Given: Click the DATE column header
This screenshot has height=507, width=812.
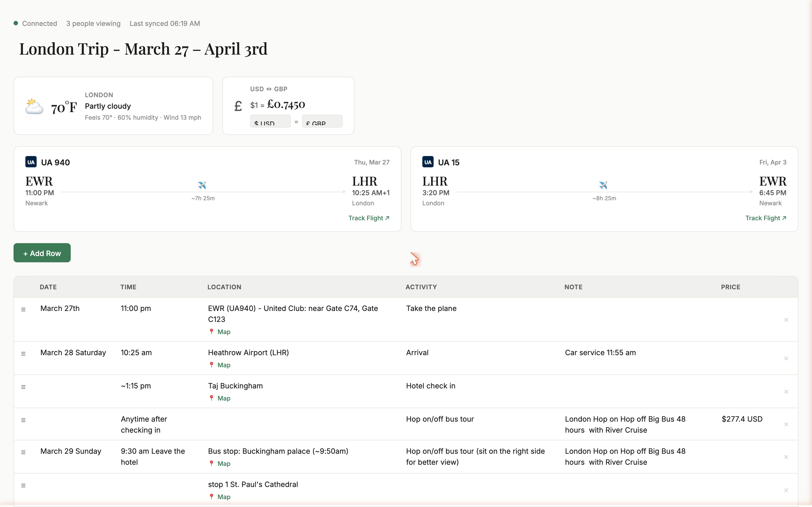Looking at the screenshot, I should click(48, 287).
